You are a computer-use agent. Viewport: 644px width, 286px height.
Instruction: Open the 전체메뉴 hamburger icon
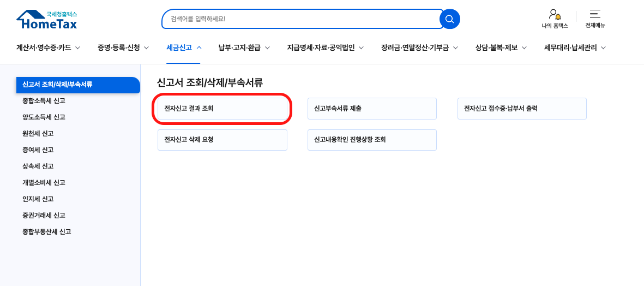pyautogui.click(x=595, y=19)
